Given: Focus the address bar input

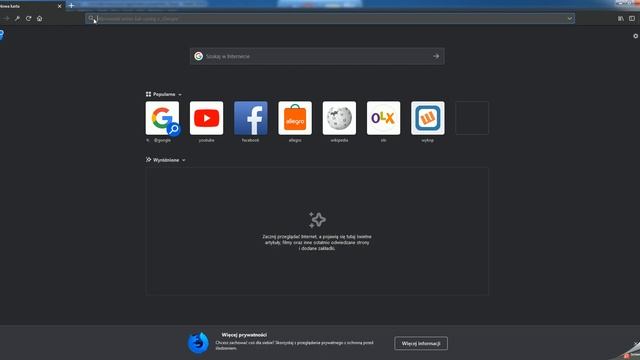Looking at the screenshot, I should tap(330, 18).
